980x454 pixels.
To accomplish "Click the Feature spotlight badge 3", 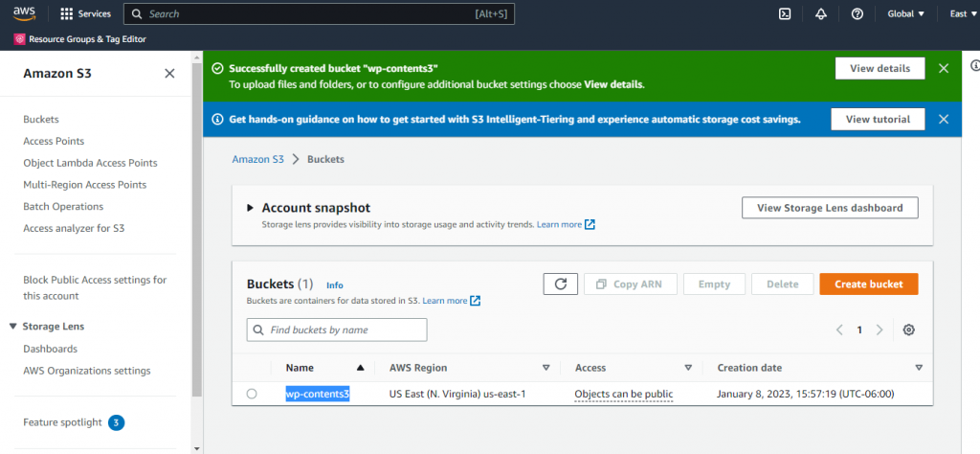I will (116, 422).
